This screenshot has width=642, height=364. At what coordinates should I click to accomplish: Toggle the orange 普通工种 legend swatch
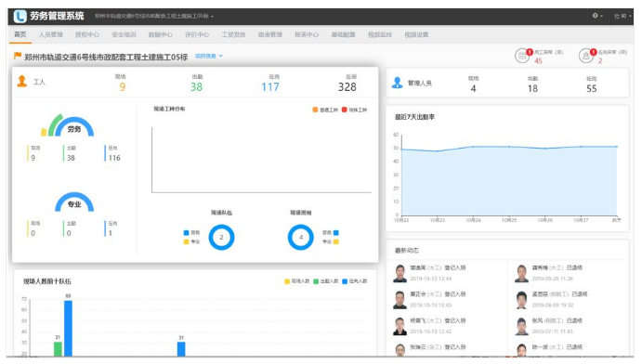tap(315, 110)
